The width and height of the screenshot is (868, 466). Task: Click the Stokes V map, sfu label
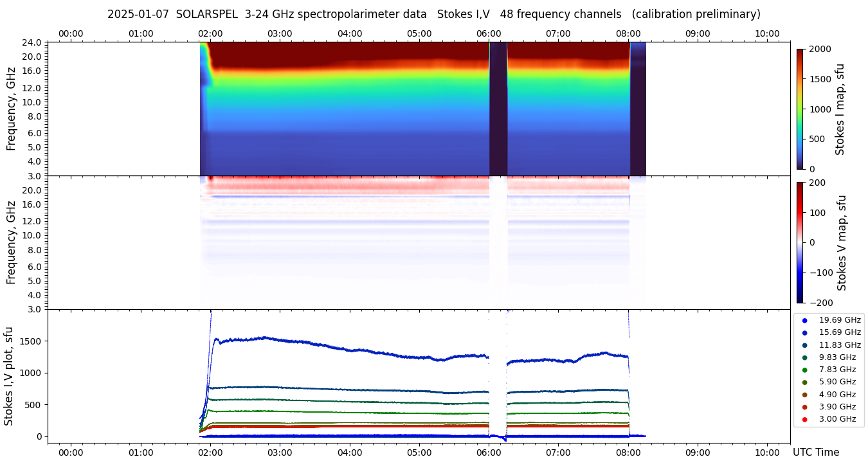[x=842, y=242]
